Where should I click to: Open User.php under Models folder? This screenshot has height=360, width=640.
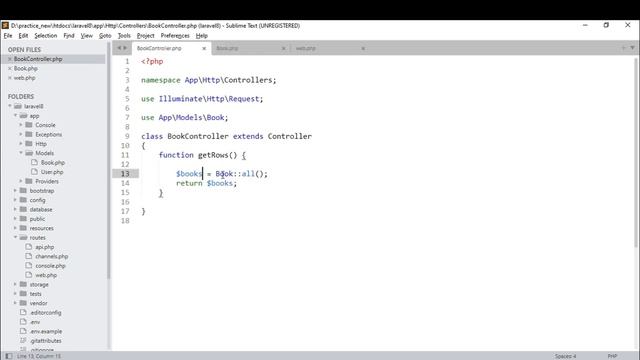point(52,172)
